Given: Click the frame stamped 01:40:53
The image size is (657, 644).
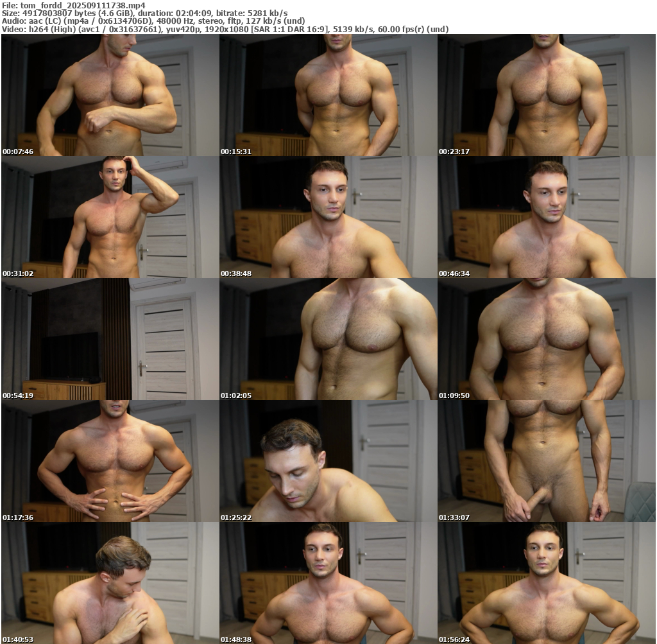Looking at the screenshot, I should (110, 583).
